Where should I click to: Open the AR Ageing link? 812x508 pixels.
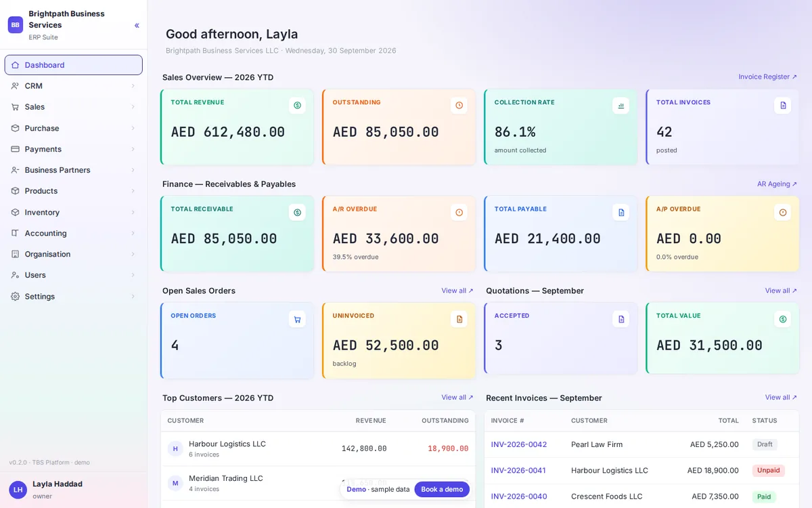tap(777, 184)
